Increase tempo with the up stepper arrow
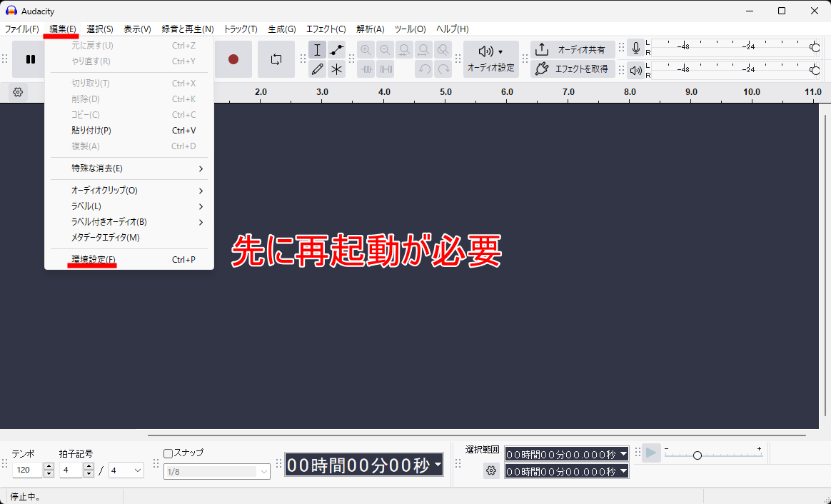This screenshot has height=504, width=831. click(49, 466)
